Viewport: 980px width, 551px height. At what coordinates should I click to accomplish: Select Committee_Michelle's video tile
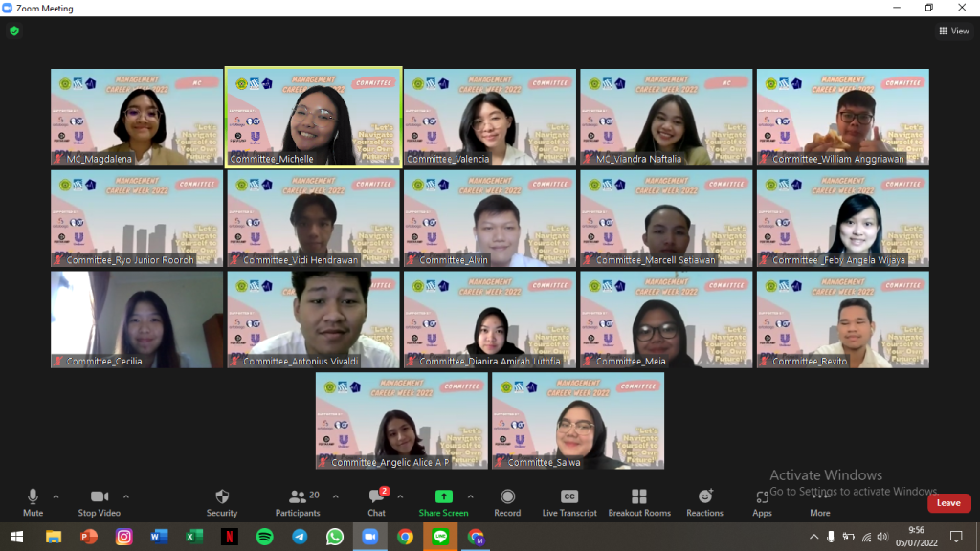point(313,117)
